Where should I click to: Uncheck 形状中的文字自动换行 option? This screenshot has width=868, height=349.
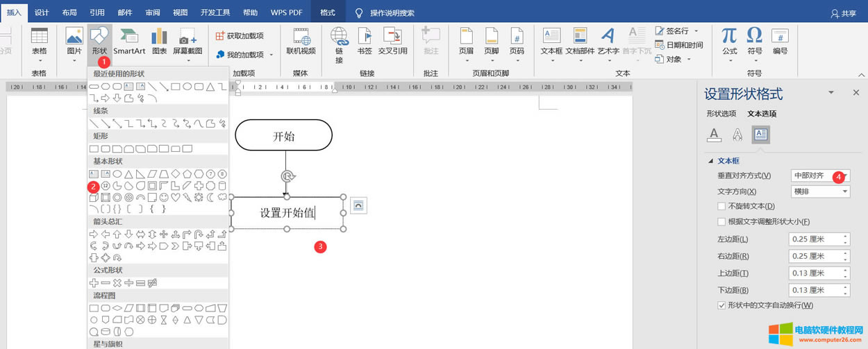pyautogui.click(x=722, y=305)
